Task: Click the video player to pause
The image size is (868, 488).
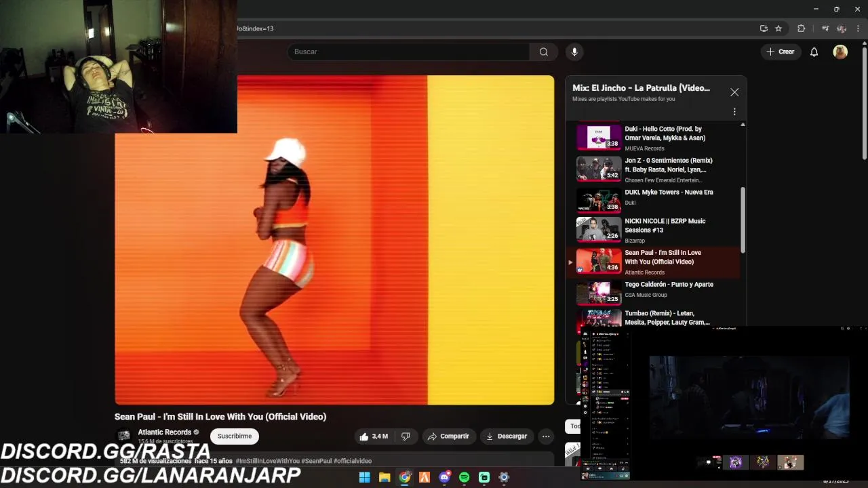Action: click(334, 240)
